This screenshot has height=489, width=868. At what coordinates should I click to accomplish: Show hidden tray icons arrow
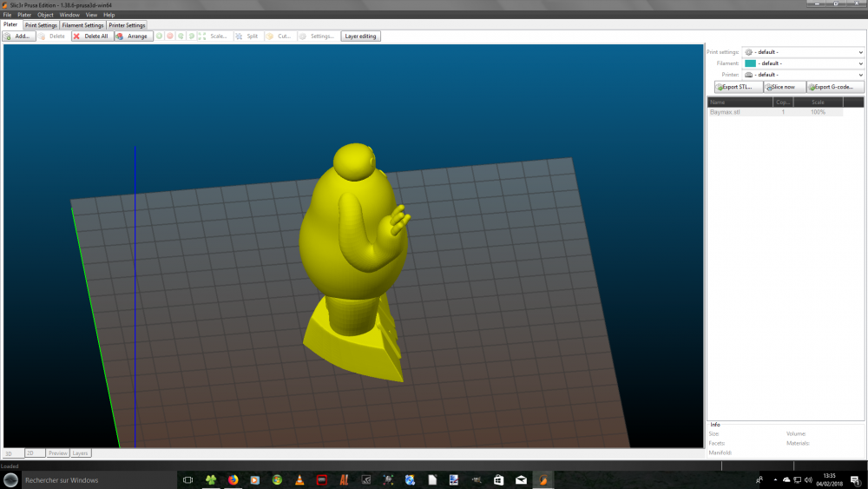[775, 480]
